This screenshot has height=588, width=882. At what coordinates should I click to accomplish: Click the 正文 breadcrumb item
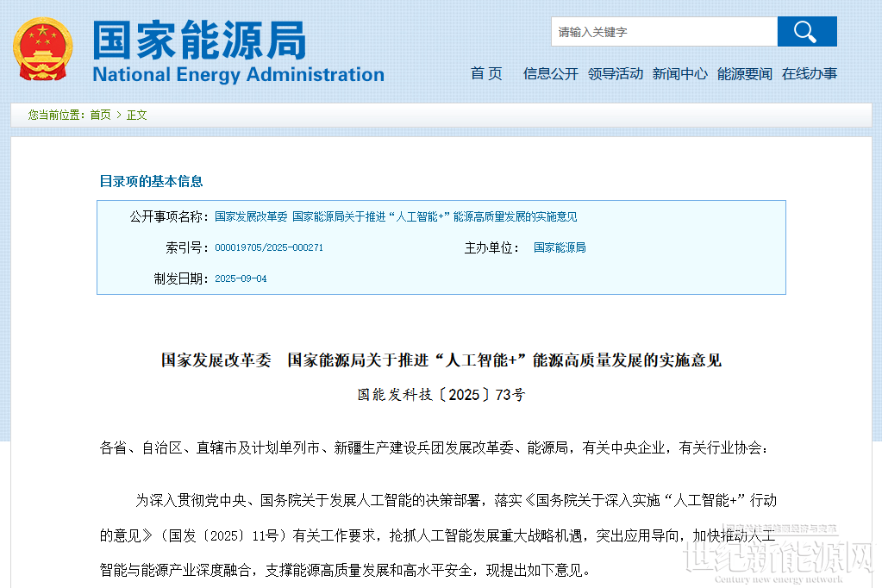tap(137, 115)
